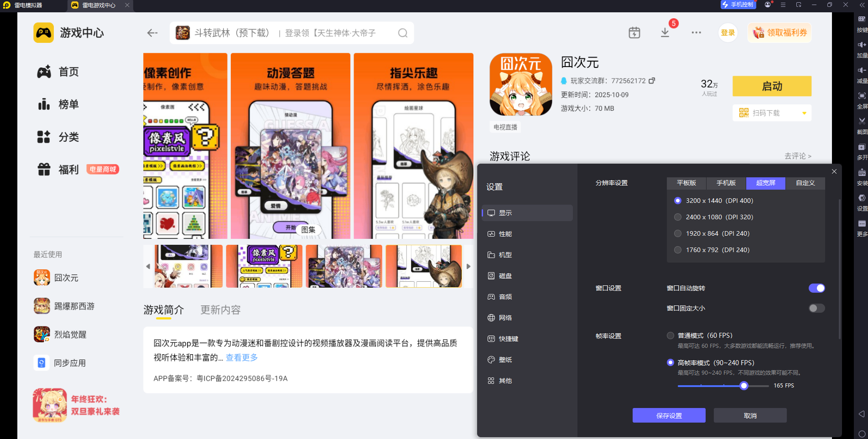
Task: Open 性能 performance settings section
Action: click(x=527, y=234)
